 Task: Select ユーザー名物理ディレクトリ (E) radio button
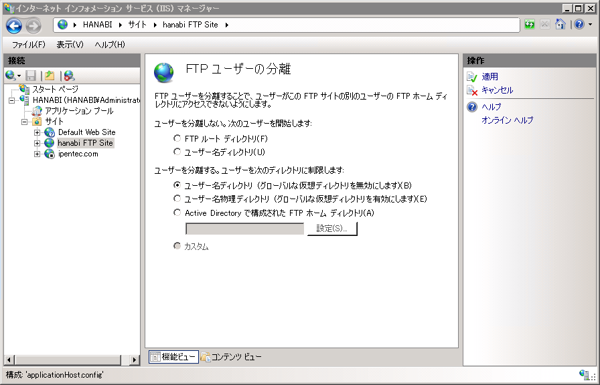tap(177, 199)
